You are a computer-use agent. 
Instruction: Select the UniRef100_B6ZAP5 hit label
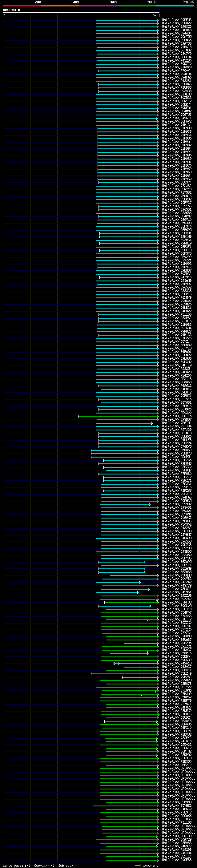point(177,562)
